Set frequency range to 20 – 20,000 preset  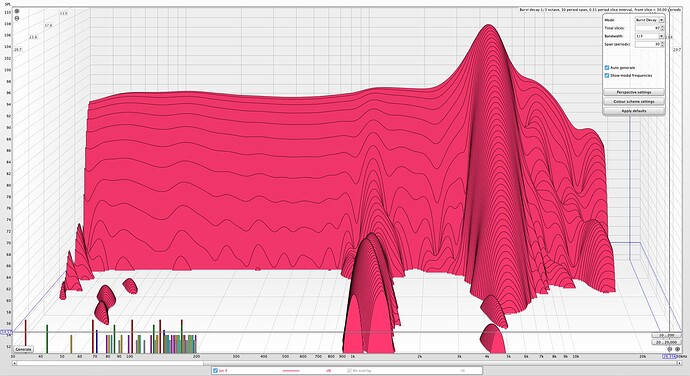tap(666, 342)
